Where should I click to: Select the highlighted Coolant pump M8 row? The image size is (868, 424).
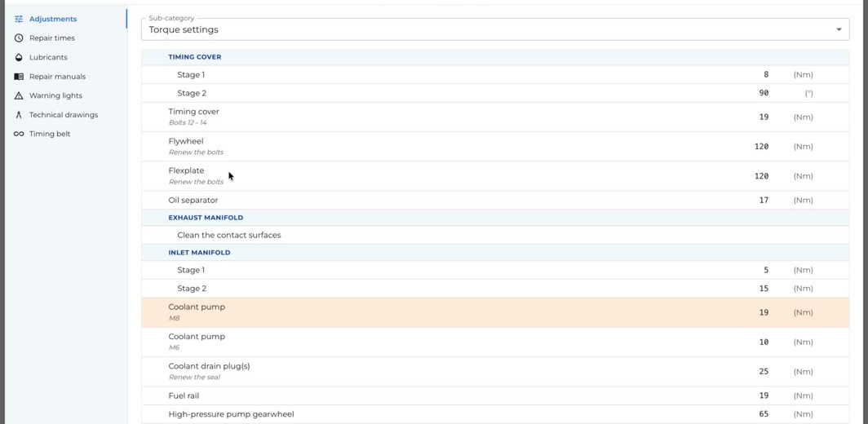tap(495, 312)
